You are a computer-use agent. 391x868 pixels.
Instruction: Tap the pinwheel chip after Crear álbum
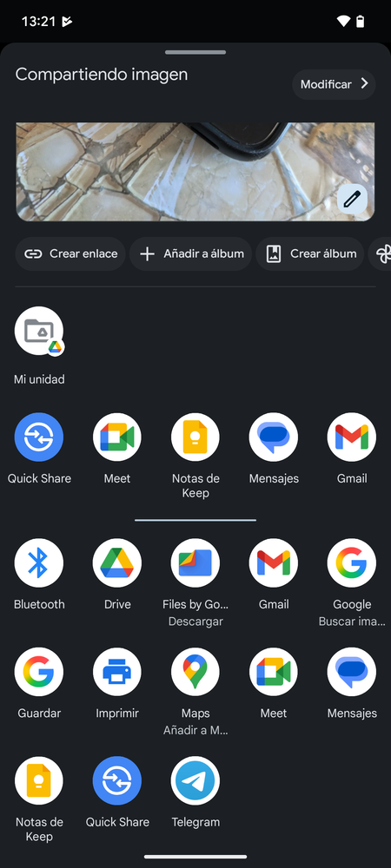(380, 254)
